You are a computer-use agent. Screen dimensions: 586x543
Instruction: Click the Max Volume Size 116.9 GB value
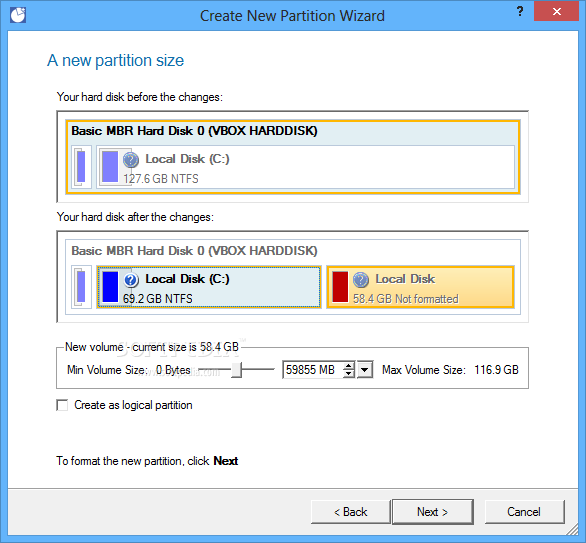click(496, 370)
